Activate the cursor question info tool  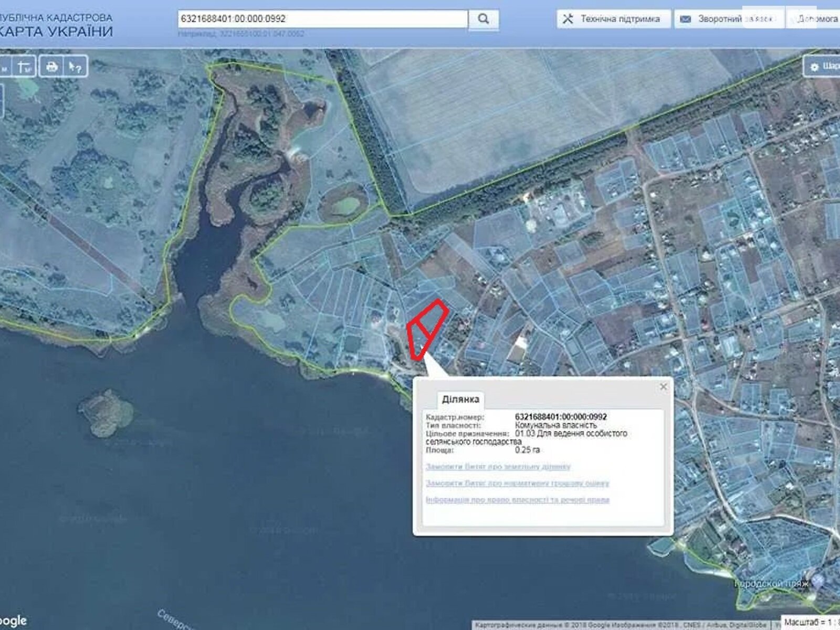[75, 67]
